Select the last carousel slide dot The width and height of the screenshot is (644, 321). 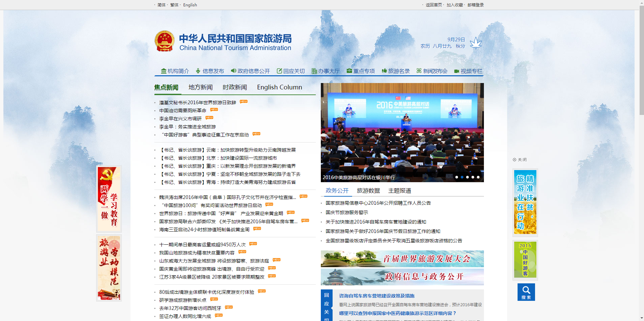coord(478,177)
